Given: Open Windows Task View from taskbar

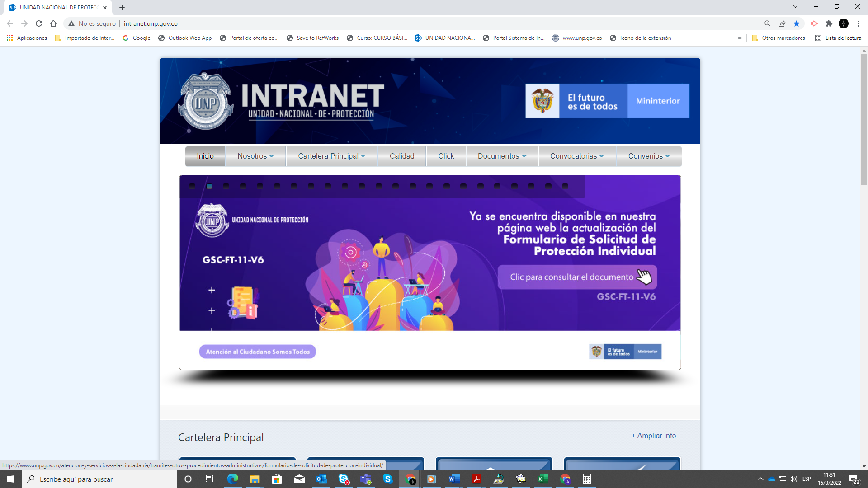Looking at the screenshot, I should [210, 479].
